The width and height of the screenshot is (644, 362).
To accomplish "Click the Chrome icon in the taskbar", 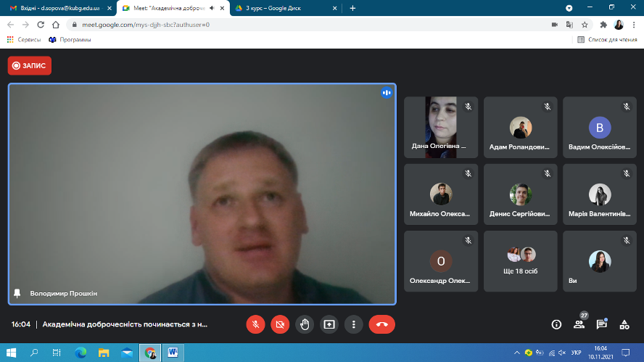I will (150, 353).
